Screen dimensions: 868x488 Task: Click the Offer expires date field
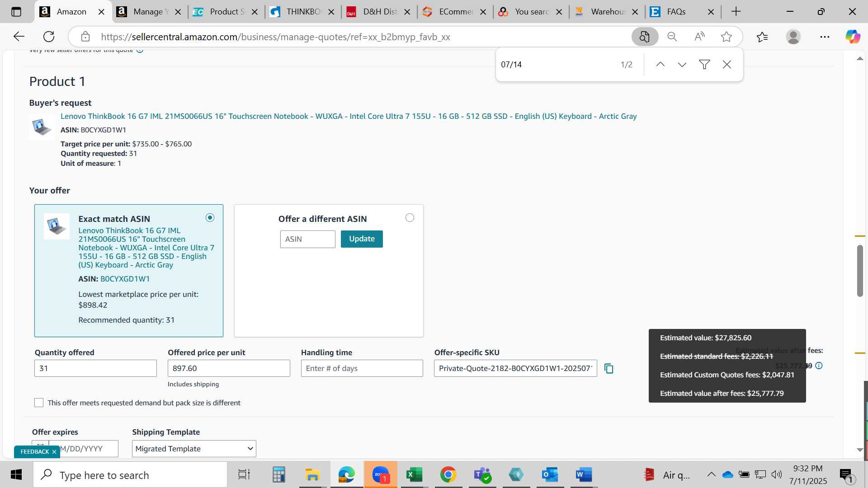click(x=84, y=449)
